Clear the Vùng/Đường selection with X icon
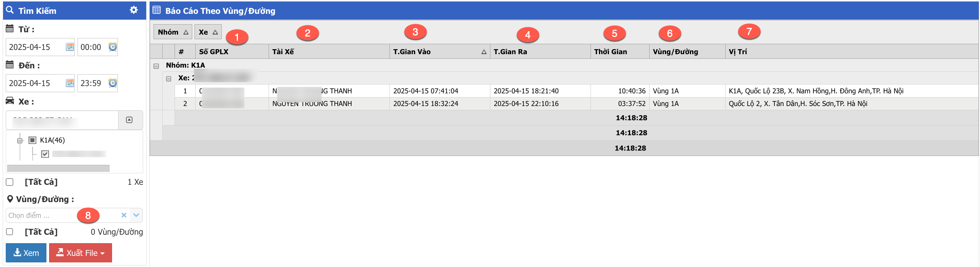The image size is (980, 267). 124,215
